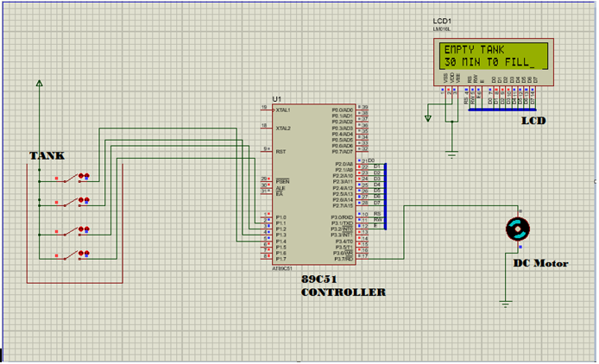Select the DC motor component symbol

point(518,229)
